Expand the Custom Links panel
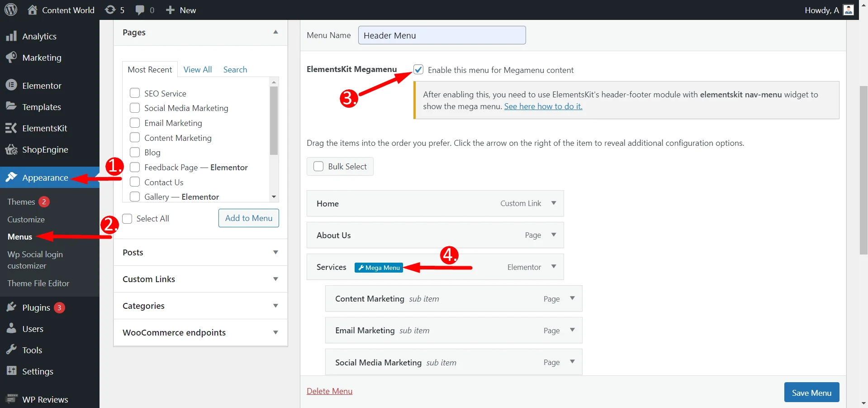868x408 pixels. click(x=275, y=279)
